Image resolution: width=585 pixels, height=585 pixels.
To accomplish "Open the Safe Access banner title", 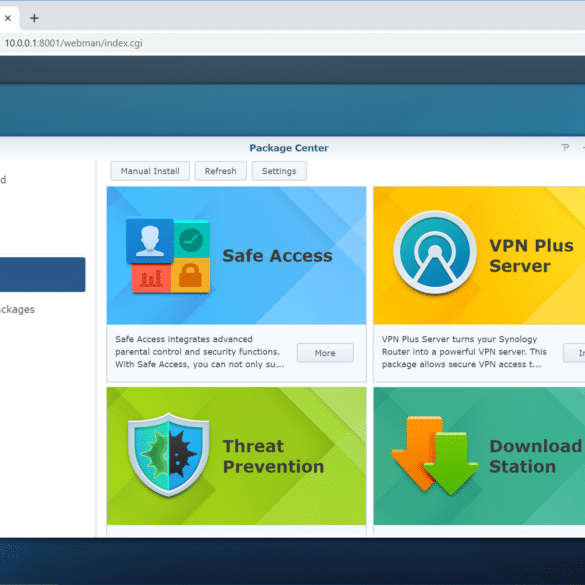I will tap(277, 256).
